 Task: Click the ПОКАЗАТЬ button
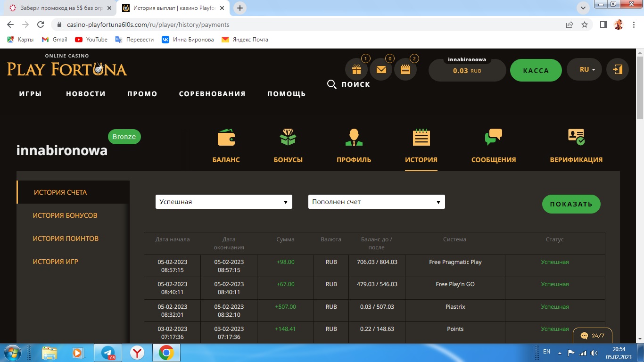[571, 204]
